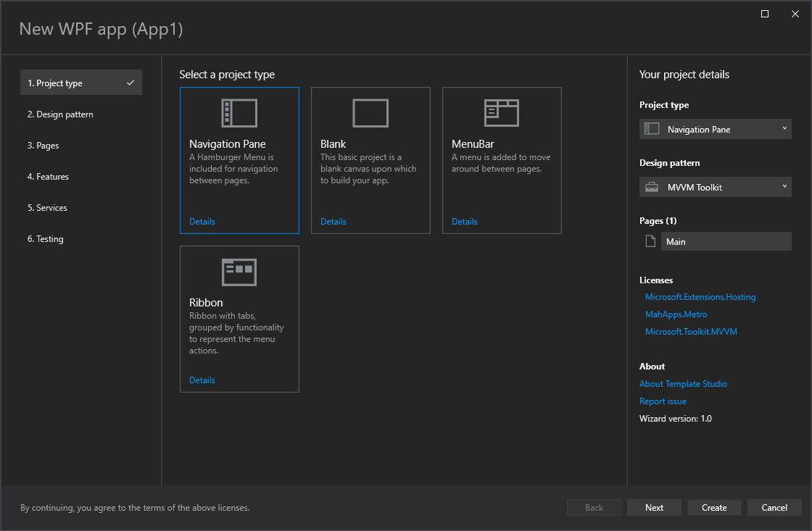Click the Ribbon project type icon
Screen dimensions: 812x531
(239, 272)
